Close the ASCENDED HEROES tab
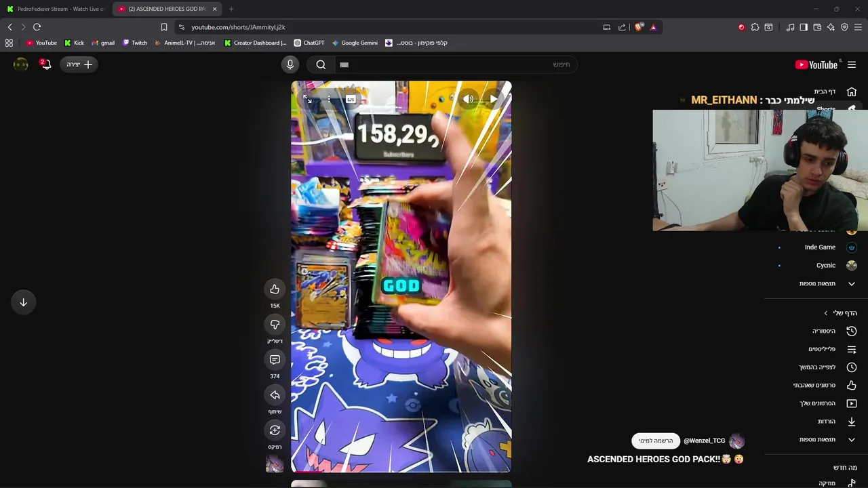This screenshot has height=488, width=868. (214, 9)
